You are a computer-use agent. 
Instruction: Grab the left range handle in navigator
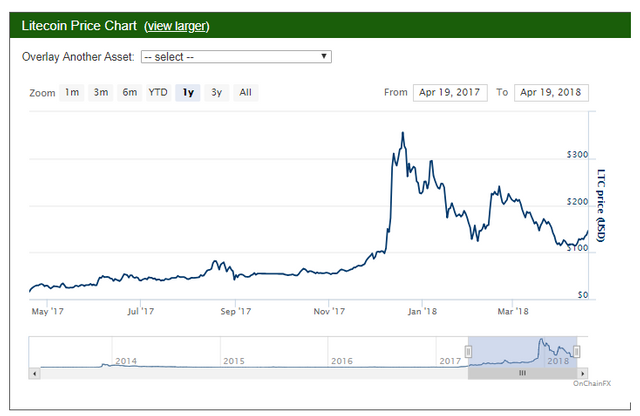coord(469,351)
